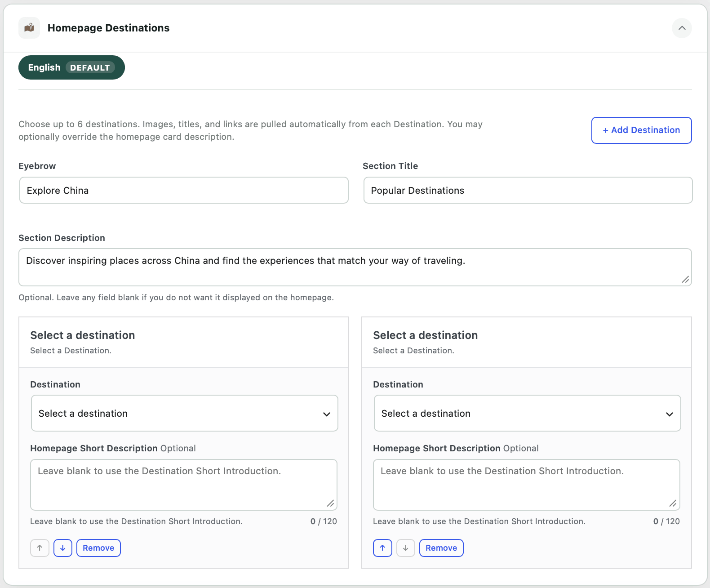710x588 pixels.
Task: Focus the first card's Homepage Short Description box
Action: coord(183,485)
